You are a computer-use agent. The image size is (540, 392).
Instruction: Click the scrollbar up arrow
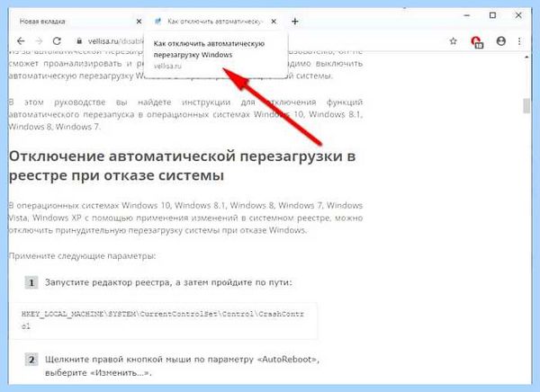coord(526,57)
